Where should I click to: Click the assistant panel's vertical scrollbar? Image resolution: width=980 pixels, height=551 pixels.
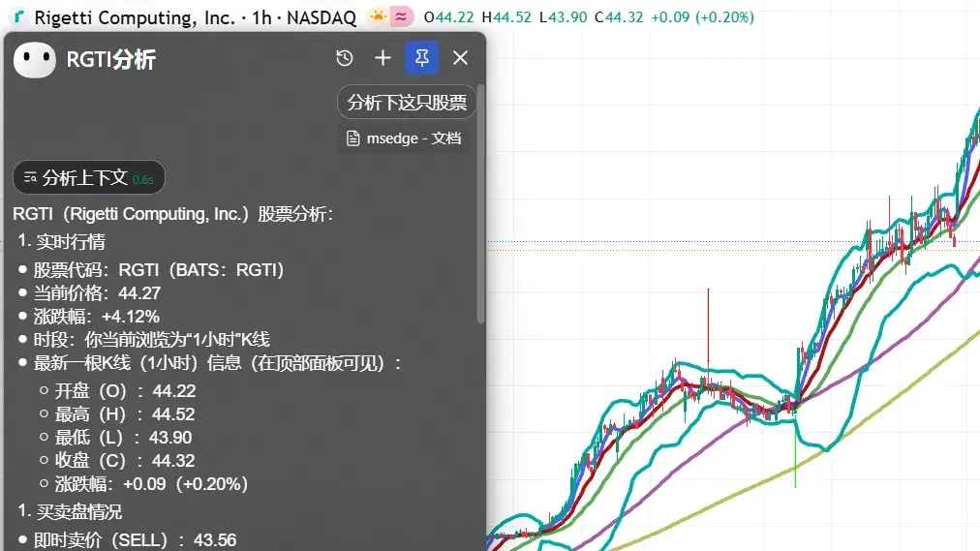coord(480,203)
